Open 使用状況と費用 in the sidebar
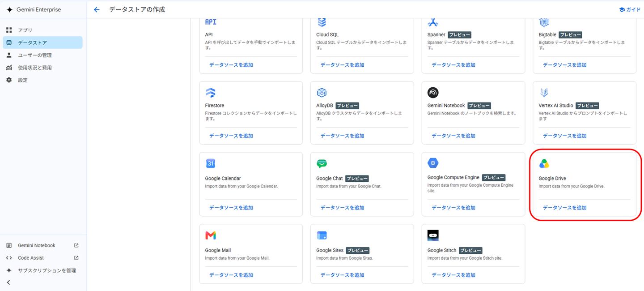The image size is (644, 291). [42, 68]
